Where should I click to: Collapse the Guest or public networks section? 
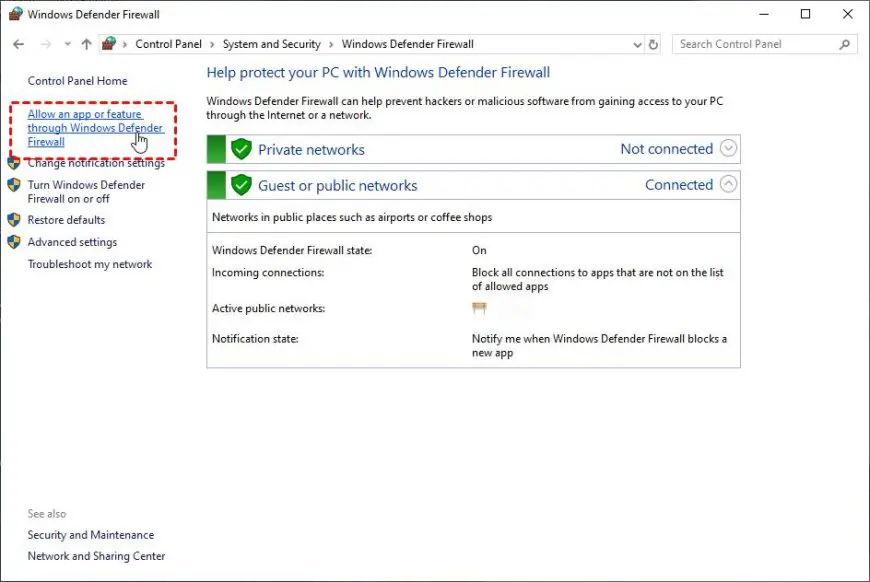coord(728,184)
